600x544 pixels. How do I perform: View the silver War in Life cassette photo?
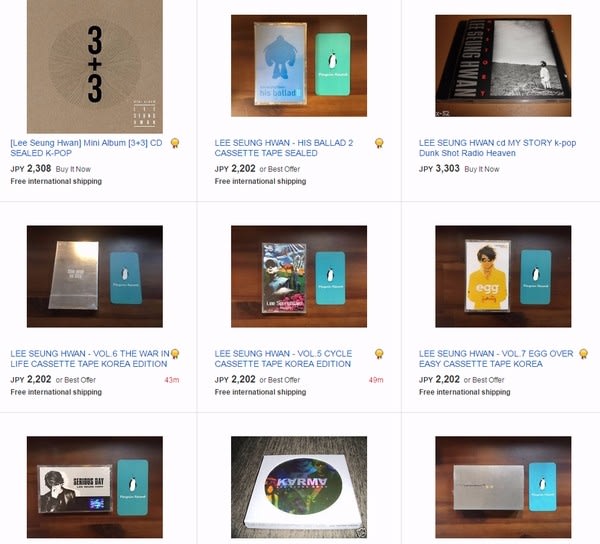(x=95, y=276)
